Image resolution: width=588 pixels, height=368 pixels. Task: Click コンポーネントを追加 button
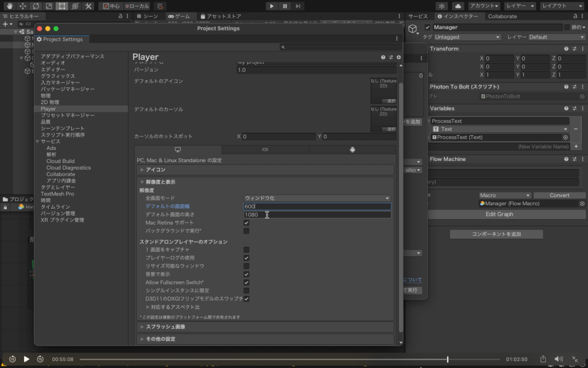pyautogui.click(x=496, y=234)
